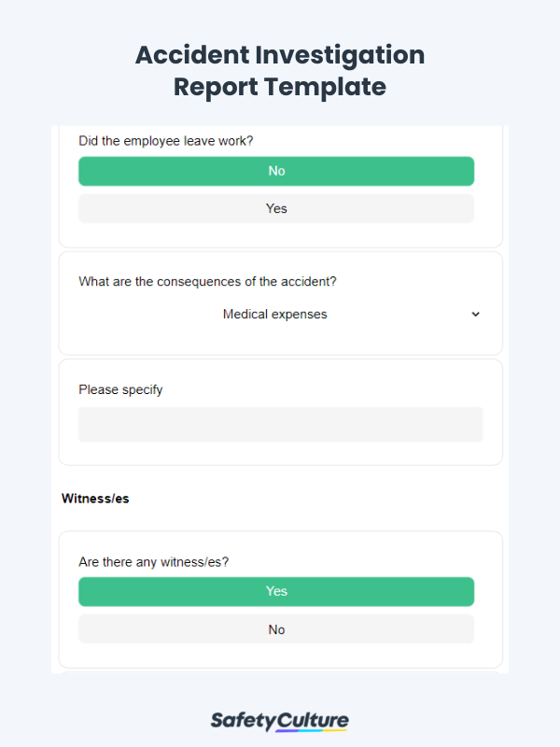Click the chevron next to Medical expenses

pos(476,315)
